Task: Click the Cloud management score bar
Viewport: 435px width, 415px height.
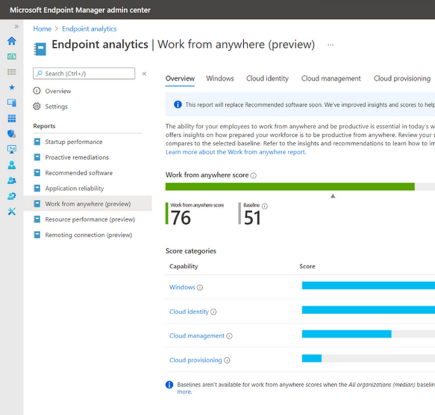Action: click(347, 334)
